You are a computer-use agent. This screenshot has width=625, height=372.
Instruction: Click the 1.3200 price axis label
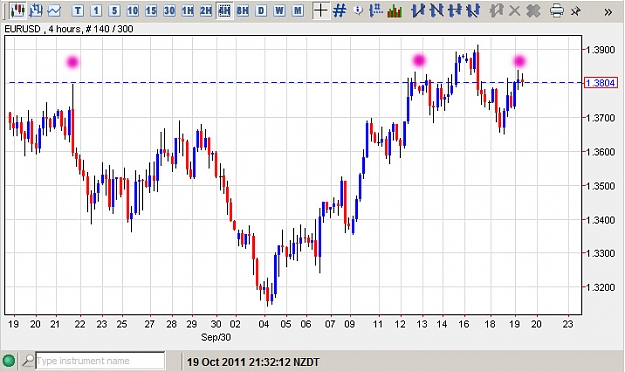[x=600, y=287]
